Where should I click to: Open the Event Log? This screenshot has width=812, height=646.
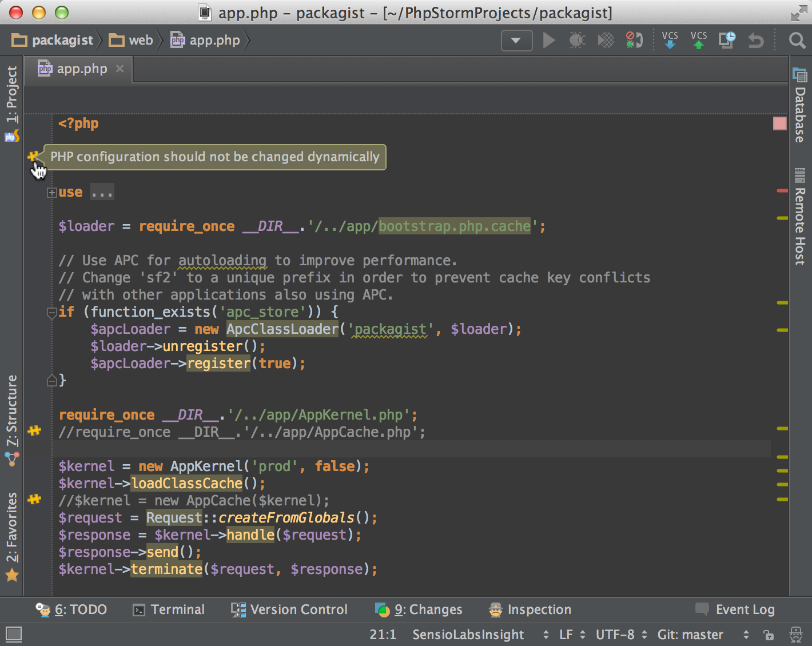[x=735, y=609]
